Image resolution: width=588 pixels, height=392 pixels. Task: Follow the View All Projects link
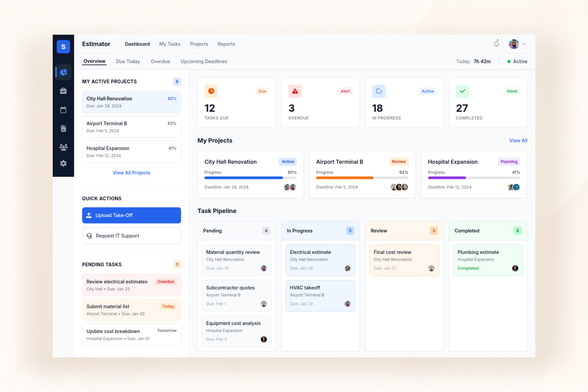[x=131, y=173]
